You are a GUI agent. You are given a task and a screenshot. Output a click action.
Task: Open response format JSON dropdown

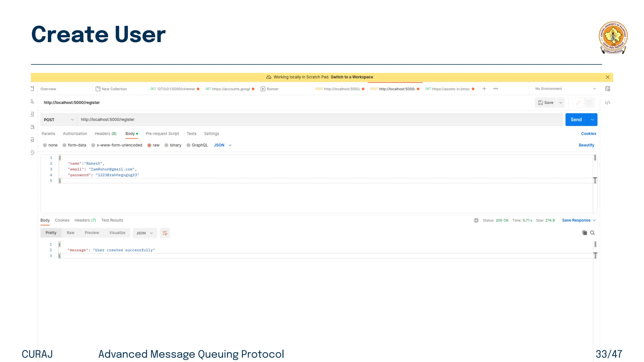coord(145,233)
